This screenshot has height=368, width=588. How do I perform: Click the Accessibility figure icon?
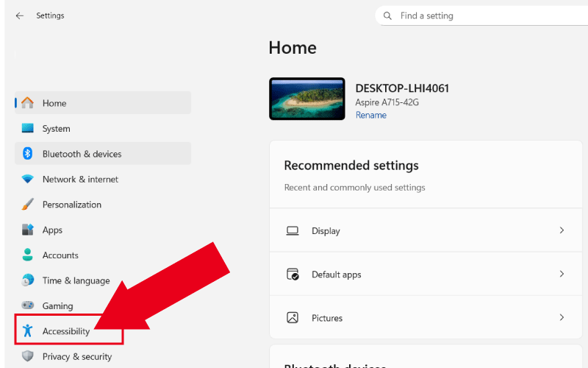28,331
